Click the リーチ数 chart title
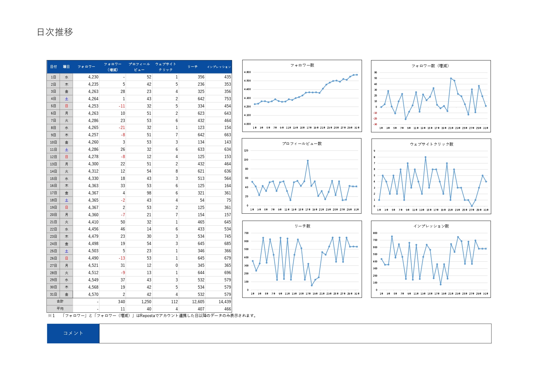This screenshot has height=392, width=555. [x=302, y=226]
